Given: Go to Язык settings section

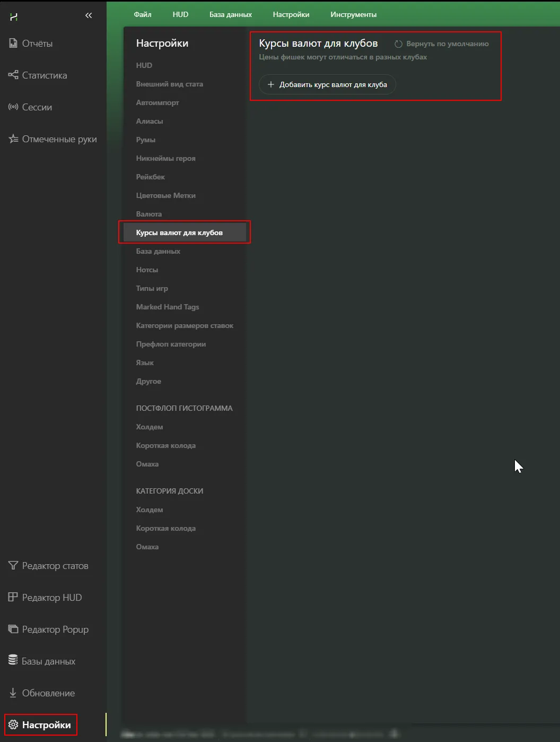Looking at the screenshot, I should (x=145, y=363).
